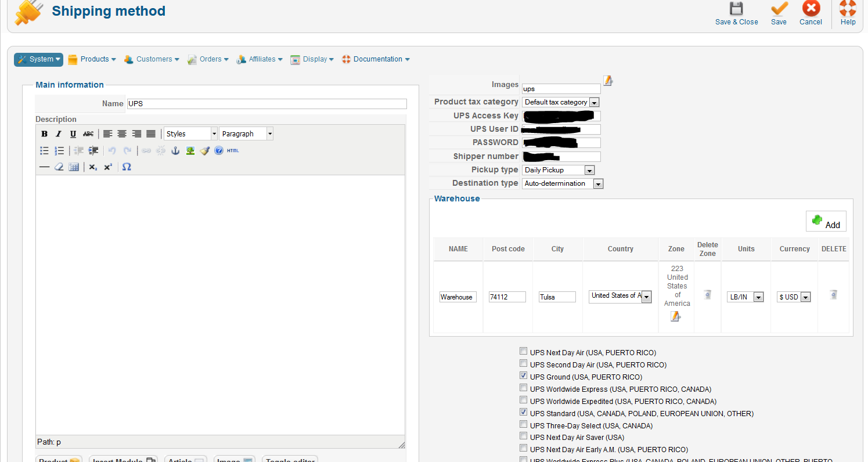Click the warehouse Post code field
868x462 pixels.
[x=507, y=297]
